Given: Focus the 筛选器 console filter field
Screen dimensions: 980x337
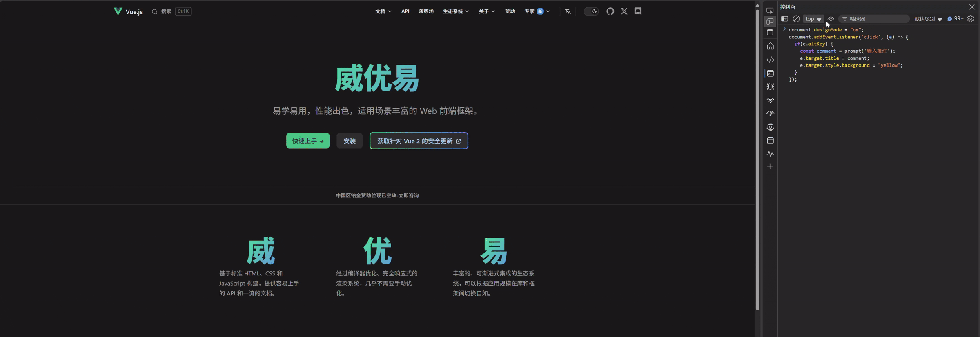Looking at the screenshot, I should tap(874, 19).
